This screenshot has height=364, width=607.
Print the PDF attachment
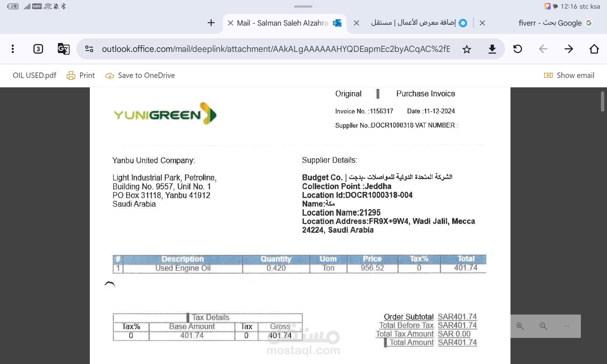(81, 76)
